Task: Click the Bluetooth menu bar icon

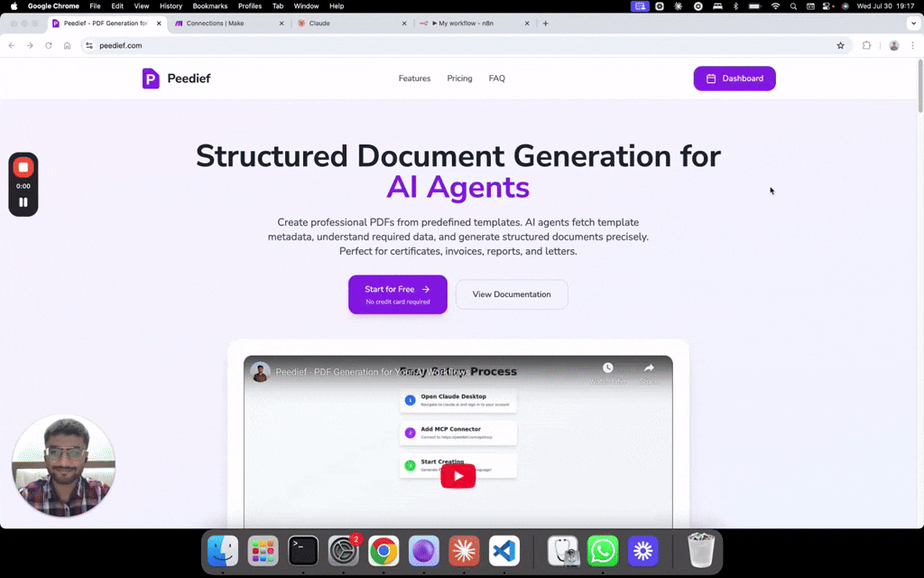Action: pos(735,6)
